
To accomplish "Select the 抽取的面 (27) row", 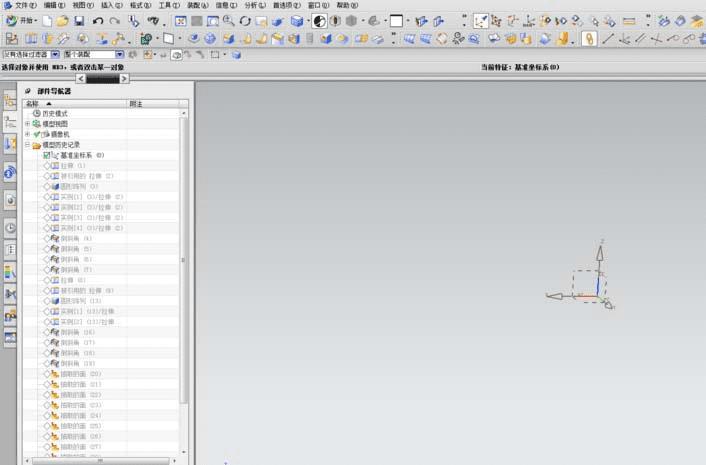I will [x=101, y=447].
